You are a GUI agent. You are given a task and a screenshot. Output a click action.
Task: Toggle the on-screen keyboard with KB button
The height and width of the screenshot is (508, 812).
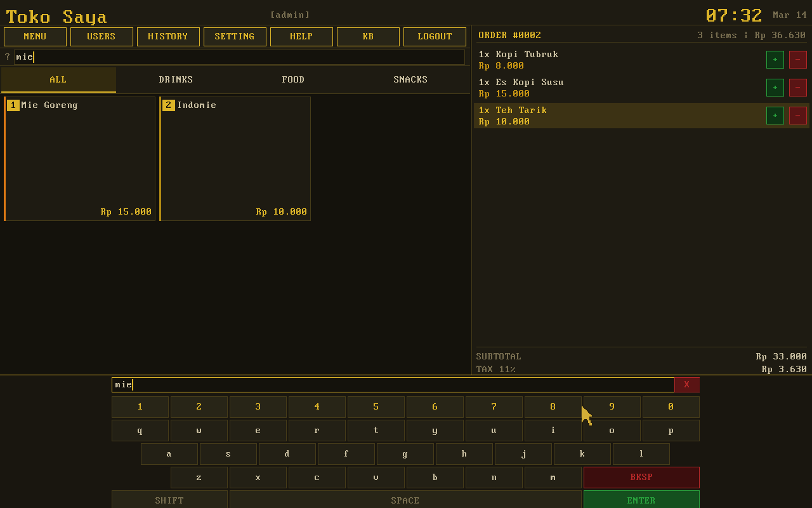[x=368, y=37]
